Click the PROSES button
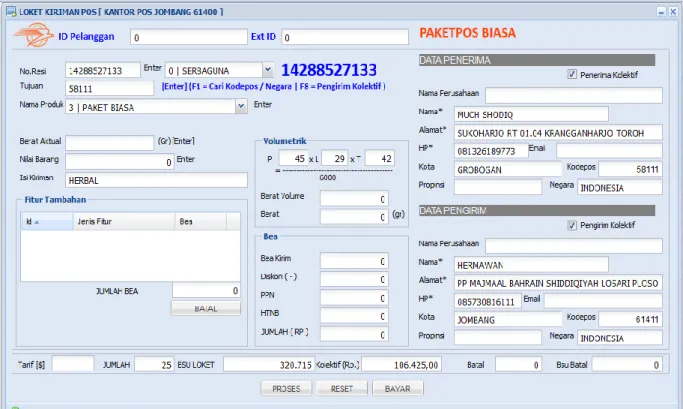The width and height of the screenshot is (683, 409). pos(286,389)
